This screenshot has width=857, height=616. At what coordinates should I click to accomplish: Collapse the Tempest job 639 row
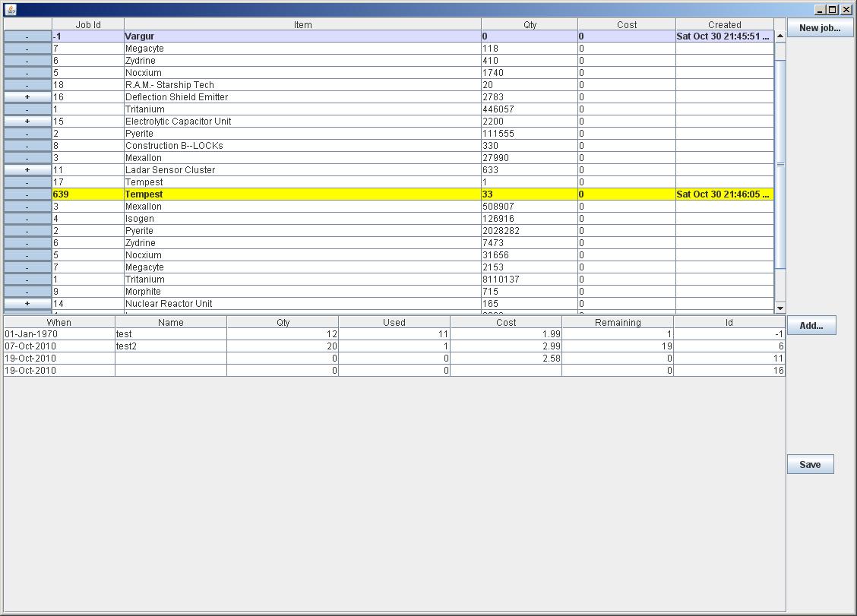tap(27, 194)
